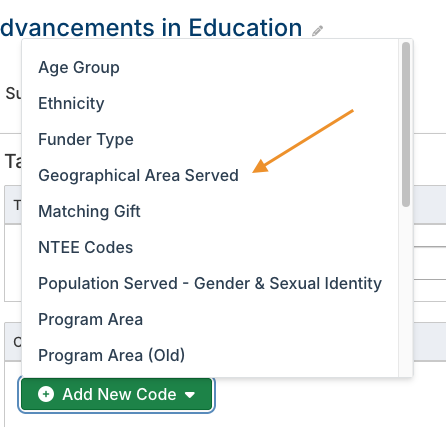Open the Add New Code dropdown caret
This screenshot has width=446, height=427.
coord(190,395)
